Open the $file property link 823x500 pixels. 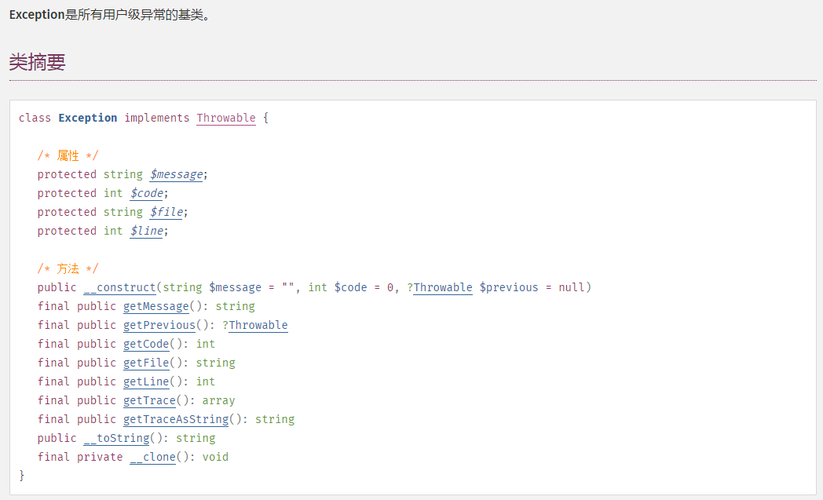pyautogui.click(x=166, y=212)
